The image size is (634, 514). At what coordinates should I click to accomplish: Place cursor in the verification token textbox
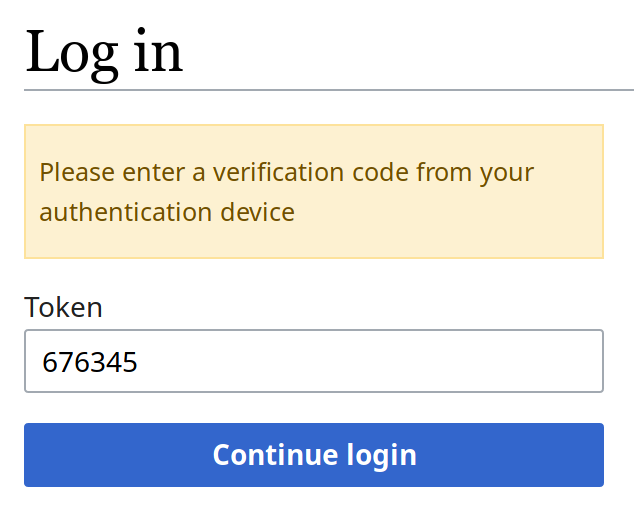click(x=314, y=361)
